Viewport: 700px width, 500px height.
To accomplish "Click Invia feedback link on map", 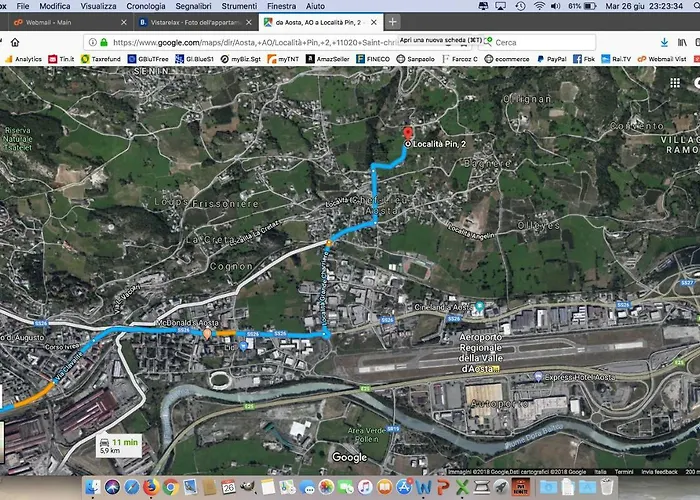I will (659, 472).
